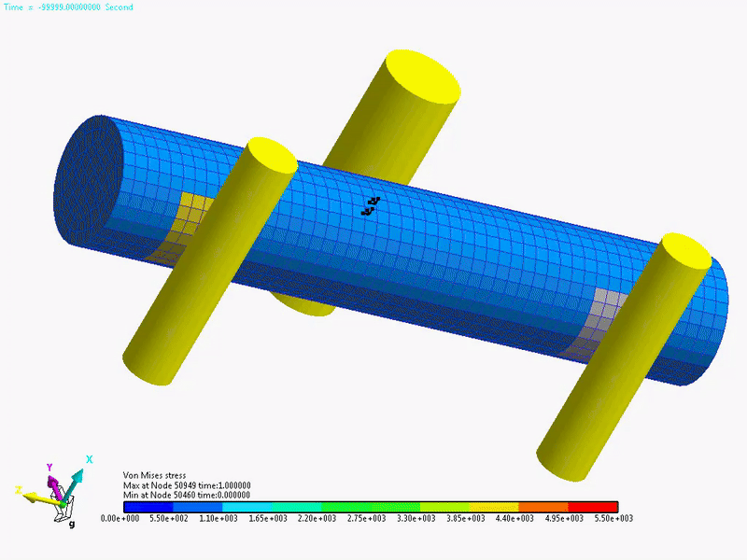Select the 'Von Mises stress' legend title
747x560 pixels.
pos(154,475)
